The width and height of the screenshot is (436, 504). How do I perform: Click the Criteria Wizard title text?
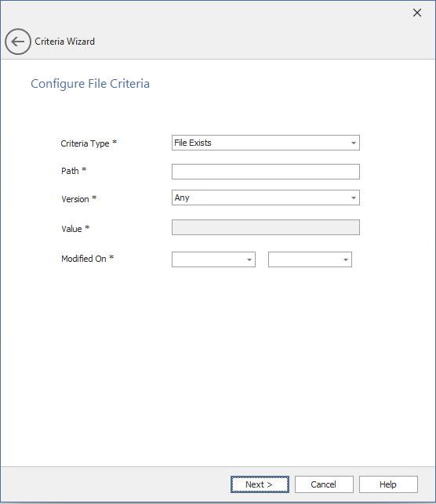[x=64, y=42]
